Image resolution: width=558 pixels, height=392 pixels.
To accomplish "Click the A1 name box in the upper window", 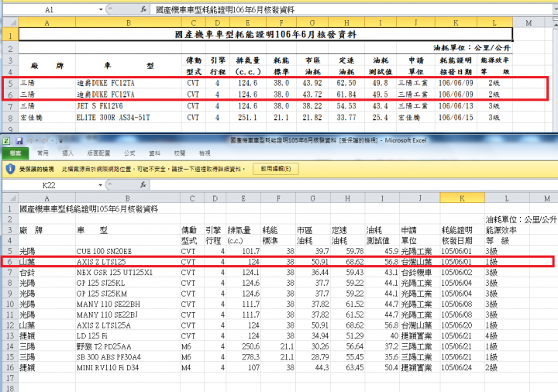I will coord(50,9).
